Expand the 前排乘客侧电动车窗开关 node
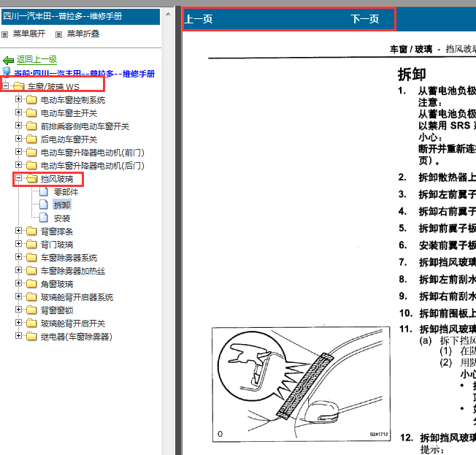The height and width of the screenshot is (455, 476). [x=18, y=125]
